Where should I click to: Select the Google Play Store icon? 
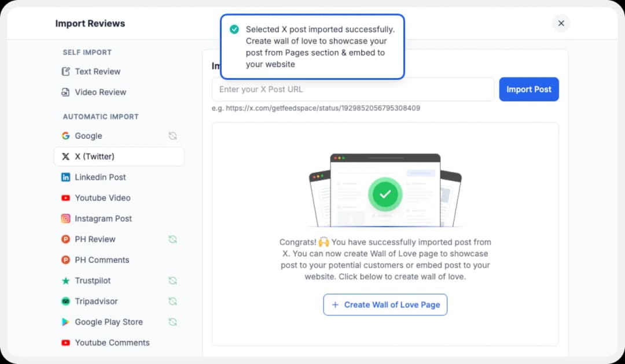pyautogui.click(x=66, y=322)
